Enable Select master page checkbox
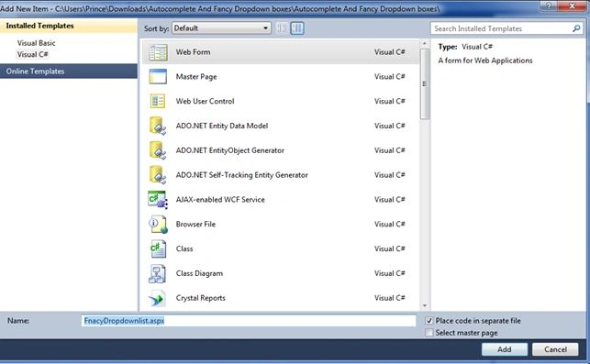Image resolution: width=590 pixels, height=364 pixels. [429, 333]
